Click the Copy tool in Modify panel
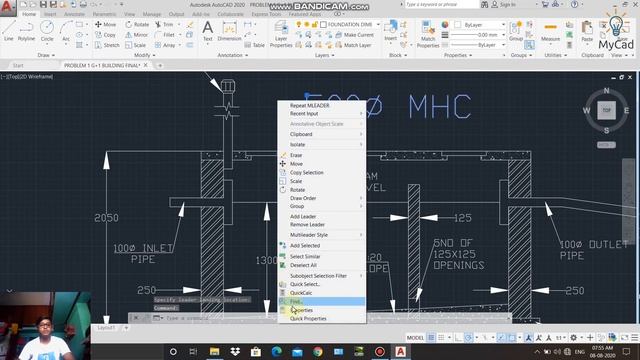Viewport: 640px width, 360px height. click(x=105, y=35)
